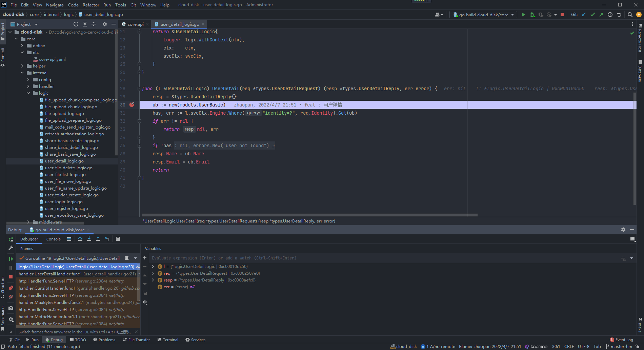Toggle Structure tool window

point(3,287)
